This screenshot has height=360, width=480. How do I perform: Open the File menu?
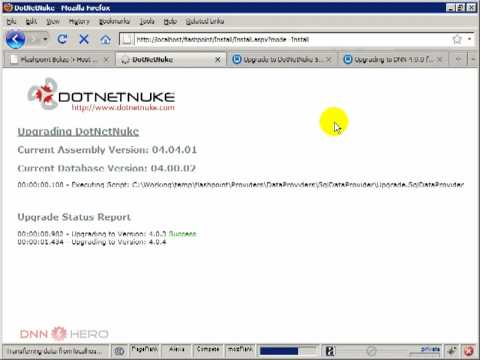tap(11, 21)
